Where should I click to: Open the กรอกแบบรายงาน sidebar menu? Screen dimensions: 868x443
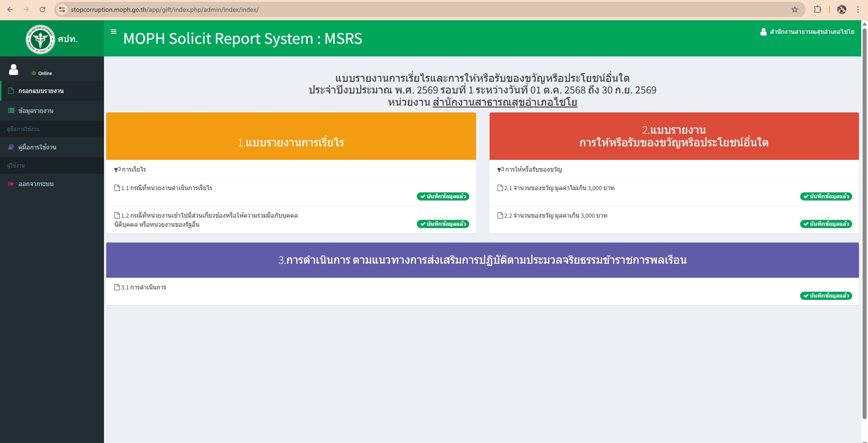[x=41, y=91]
